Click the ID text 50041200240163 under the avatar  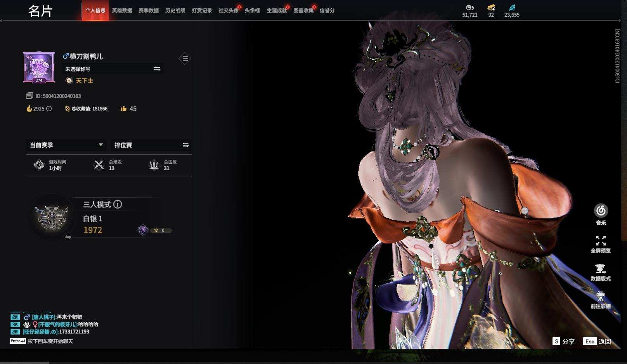pyautogui.click(x=58, y=96)
